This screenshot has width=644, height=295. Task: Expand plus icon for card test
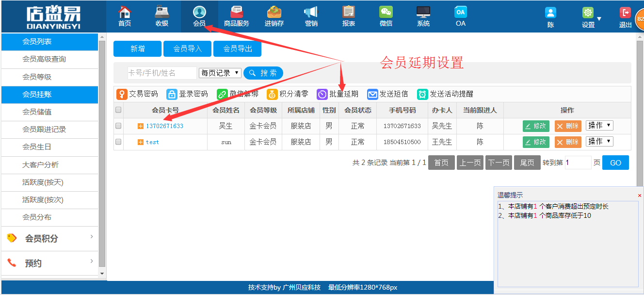tap(141, 142)
